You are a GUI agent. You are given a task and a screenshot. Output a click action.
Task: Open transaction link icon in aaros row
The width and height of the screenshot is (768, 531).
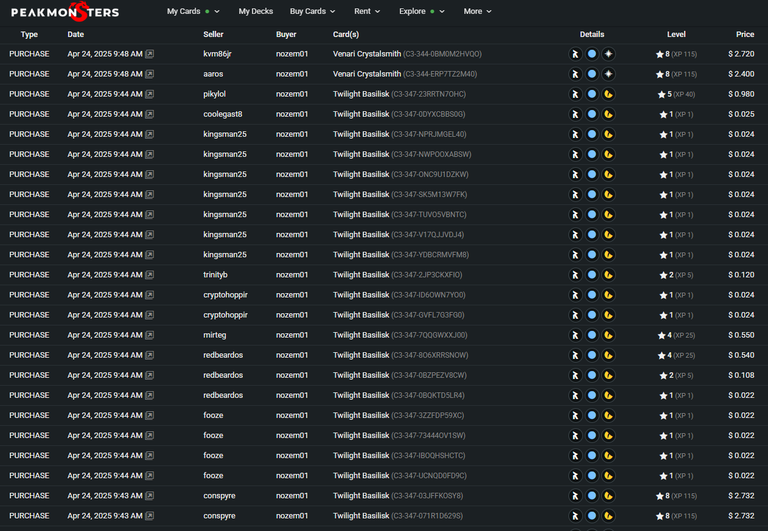click(150, 74)
